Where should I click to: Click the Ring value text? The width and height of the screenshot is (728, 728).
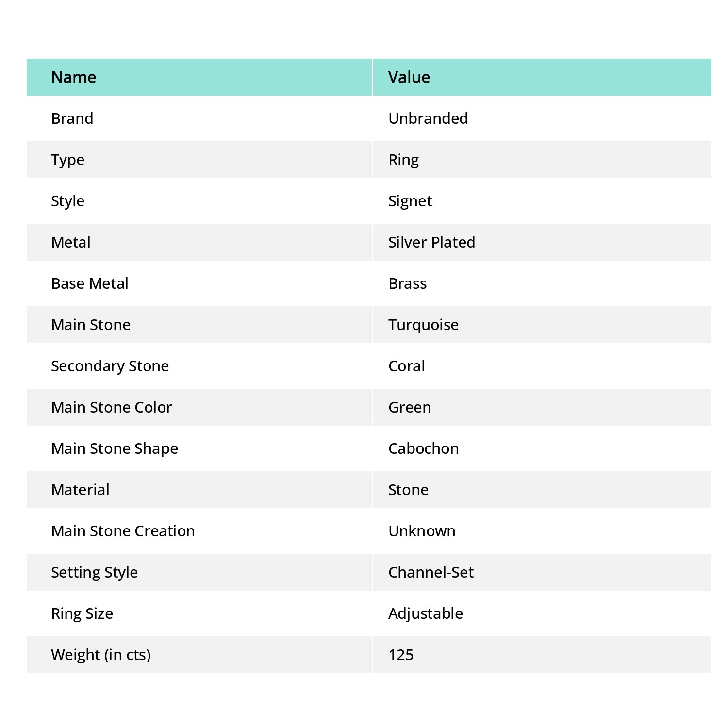(403, 160)
